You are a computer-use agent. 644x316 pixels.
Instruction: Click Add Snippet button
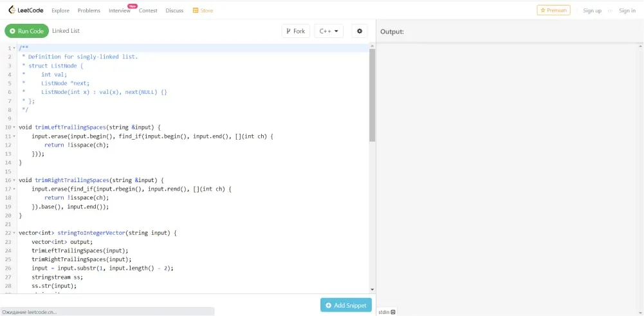[346, 305]
